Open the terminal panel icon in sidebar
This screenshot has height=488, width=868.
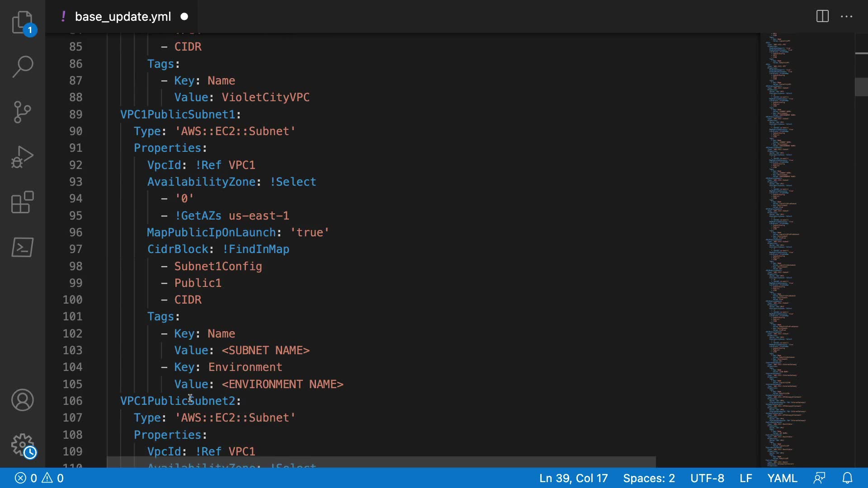[22, 247]
